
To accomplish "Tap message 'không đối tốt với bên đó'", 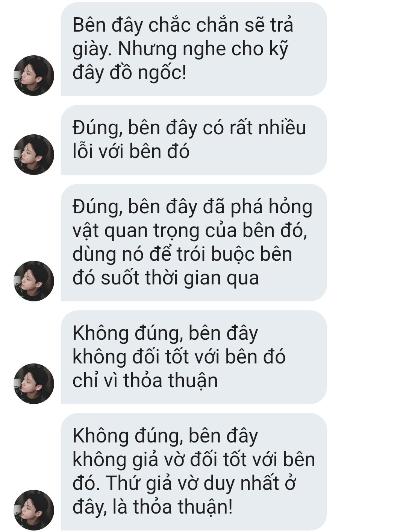I will click(x=194, y=357).
